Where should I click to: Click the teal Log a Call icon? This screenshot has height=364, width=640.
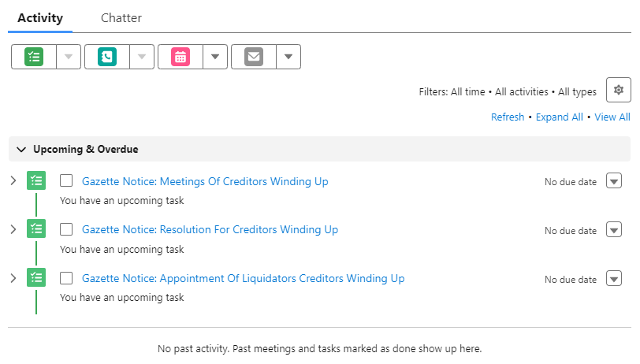(107, 57)
